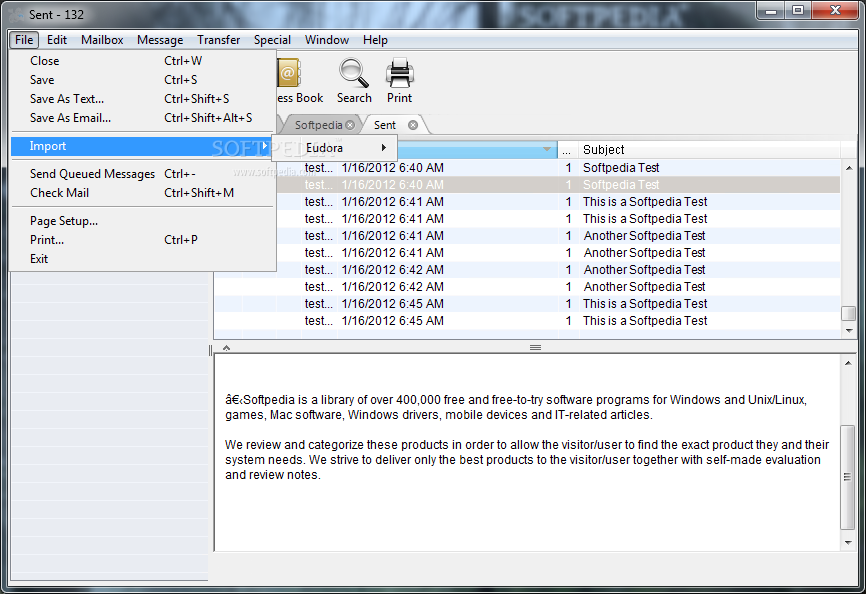Click the horizontal pane splitter grip
The height and width of the screenshot is (594, 866).
(x=535, y=348)
